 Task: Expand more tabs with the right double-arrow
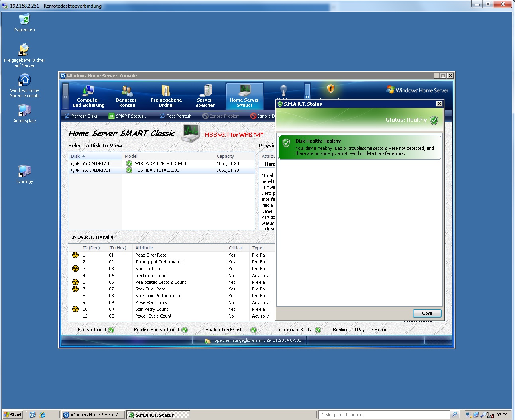click(307, 96)
